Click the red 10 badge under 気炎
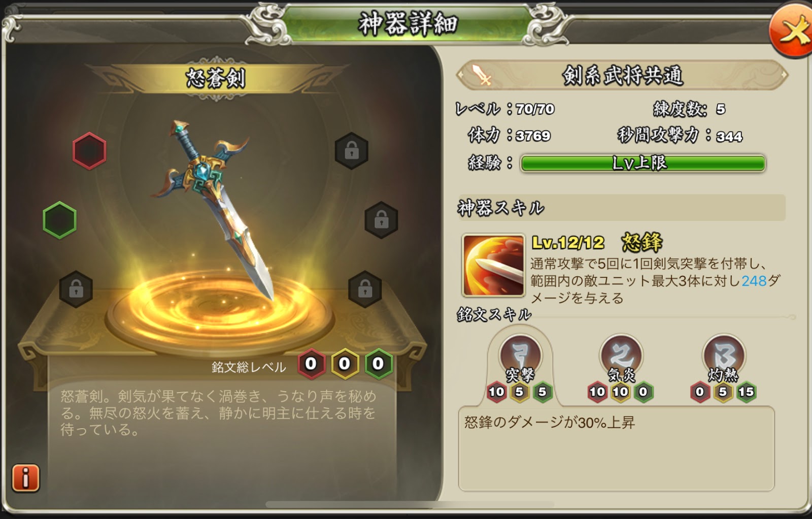 pyautogui.click(x=597, y=392)
